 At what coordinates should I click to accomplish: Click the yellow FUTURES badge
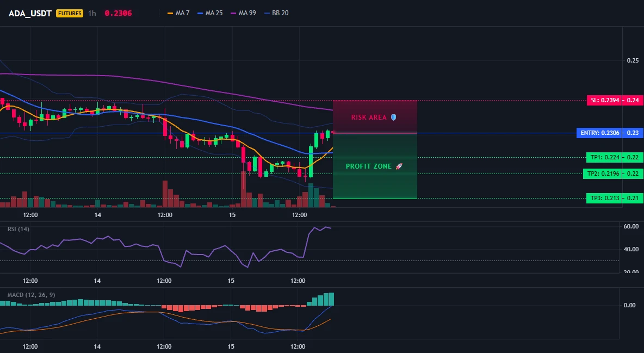(x=70, y=13)
